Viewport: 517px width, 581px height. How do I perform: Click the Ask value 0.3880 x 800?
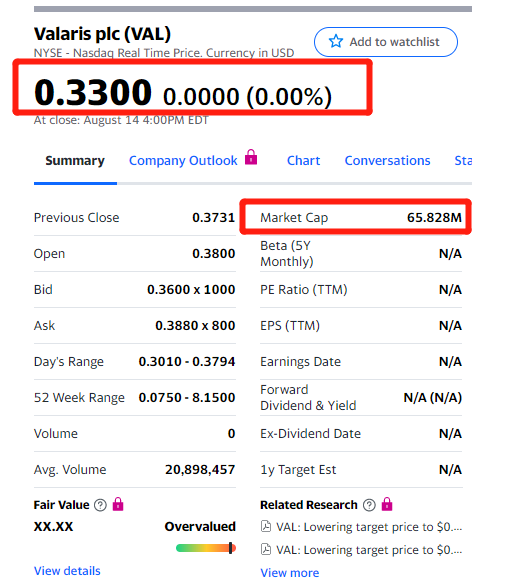(195, 325)
